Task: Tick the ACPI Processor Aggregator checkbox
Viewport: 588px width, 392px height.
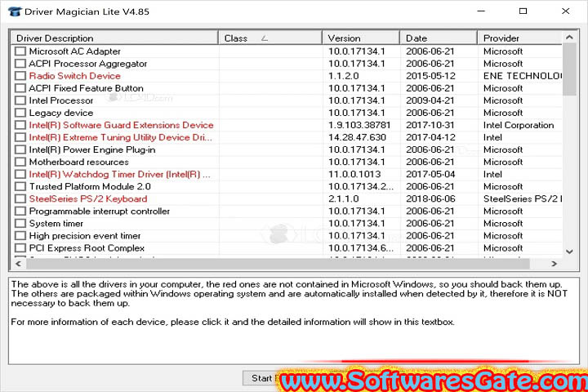Action: coord(20,64)
